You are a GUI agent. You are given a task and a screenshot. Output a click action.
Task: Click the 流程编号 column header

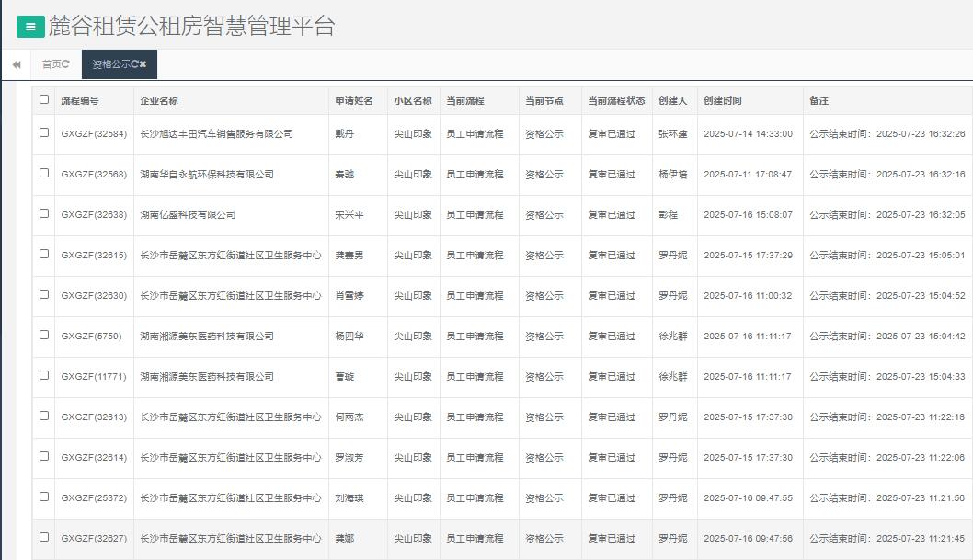click(x=80, y=100)
